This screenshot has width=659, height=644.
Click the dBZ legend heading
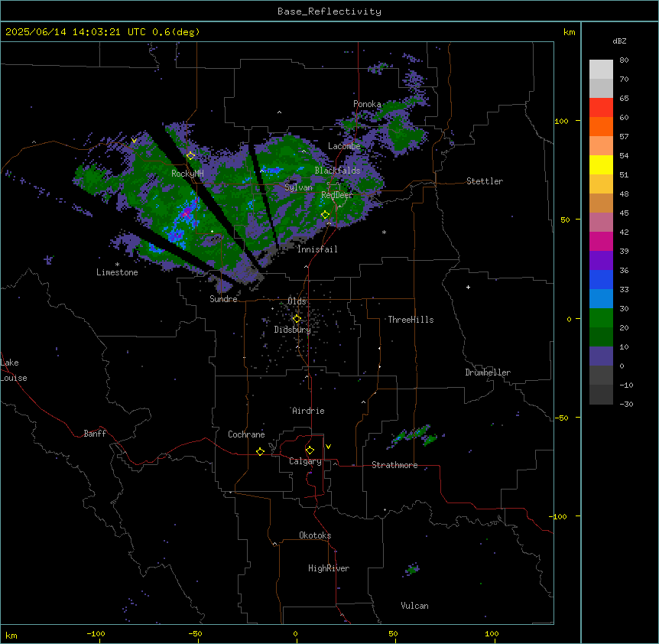(x=619, y=41)
